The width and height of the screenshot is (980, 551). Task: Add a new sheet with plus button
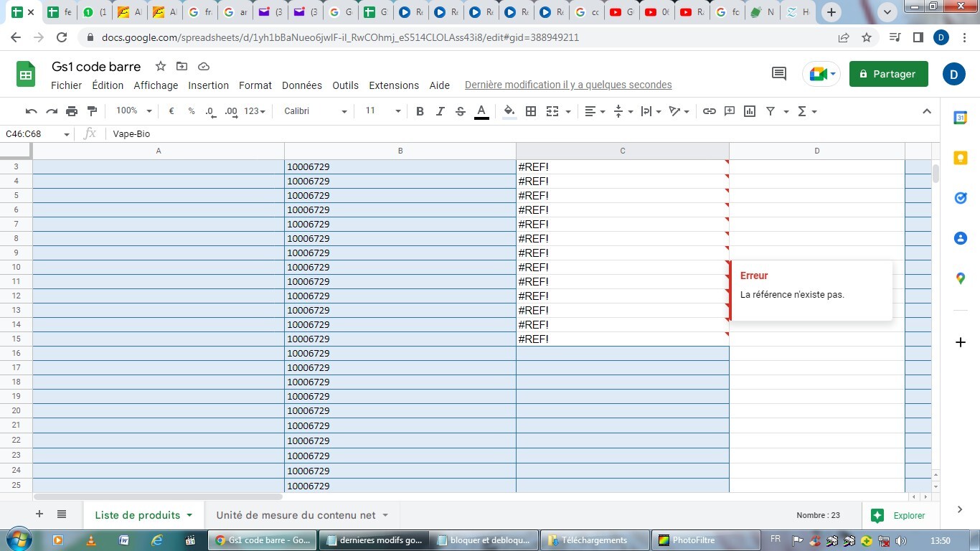[39, 514]
